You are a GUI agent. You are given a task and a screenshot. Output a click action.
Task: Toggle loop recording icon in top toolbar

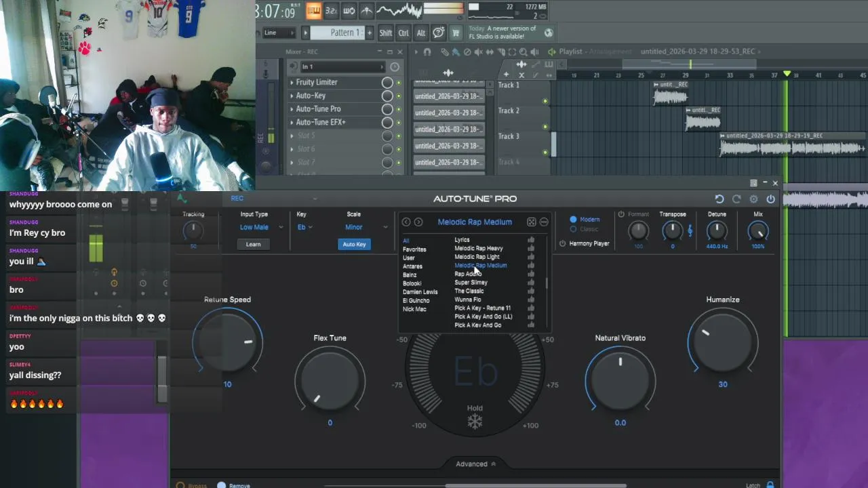click(x=349, y=11)
